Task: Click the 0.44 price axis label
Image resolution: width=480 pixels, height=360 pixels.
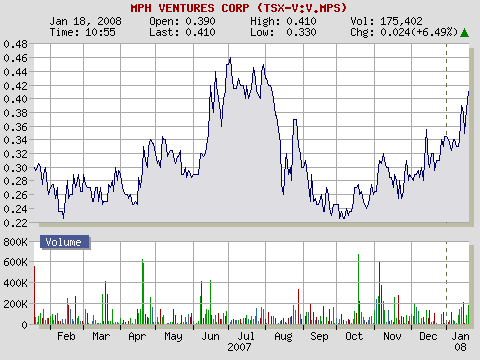Action: pyautogui.click(x=15, y=72)
